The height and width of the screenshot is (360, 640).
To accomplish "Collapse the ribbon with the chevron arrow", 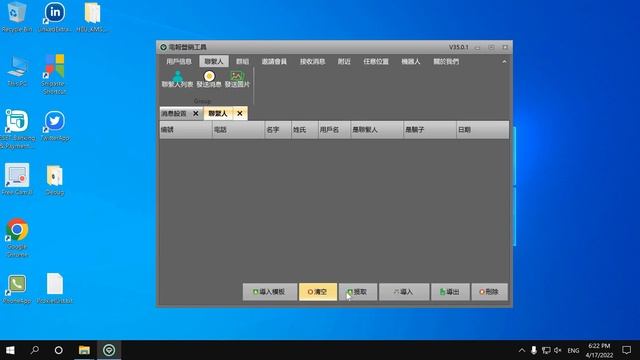I will tap(504, 62).
